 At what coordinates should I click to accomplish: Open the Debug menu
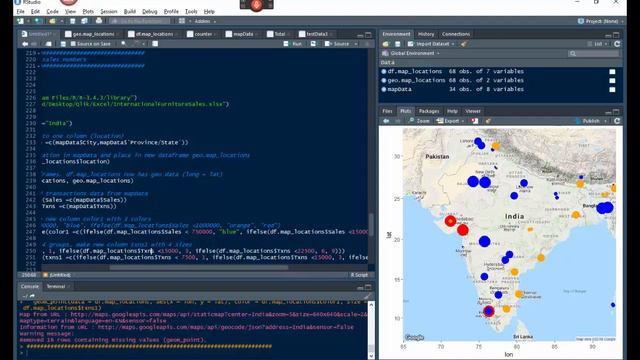coord(150,11)
